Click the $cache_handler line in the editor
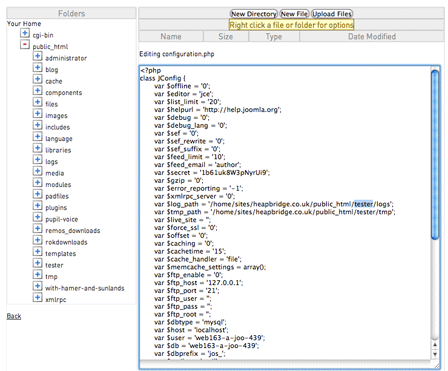448x371 pixels. [x=198, y=259]
